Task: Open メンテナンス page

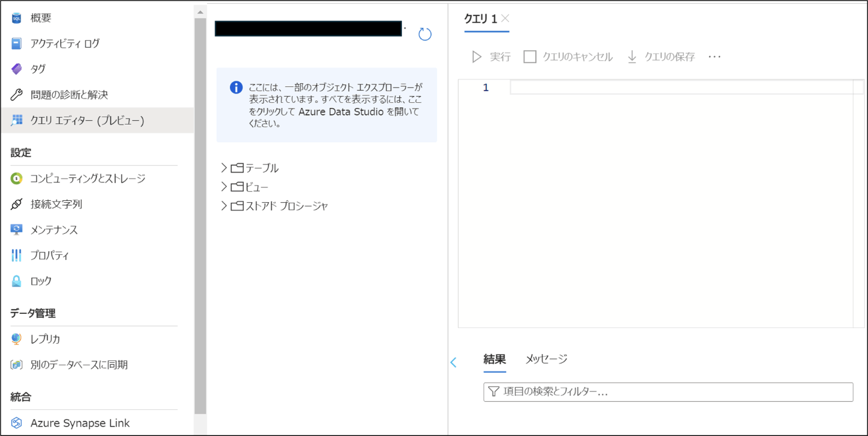Action: coord(54,229)
